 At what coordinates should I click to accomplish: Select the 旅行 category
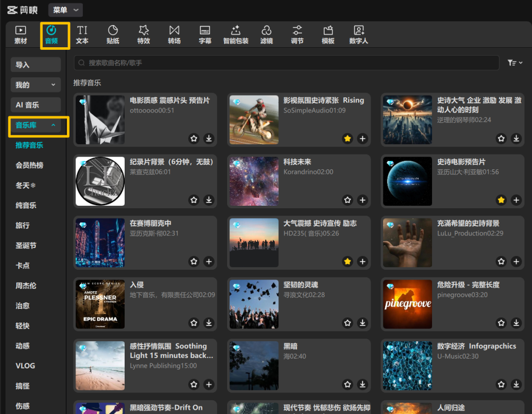22,225
